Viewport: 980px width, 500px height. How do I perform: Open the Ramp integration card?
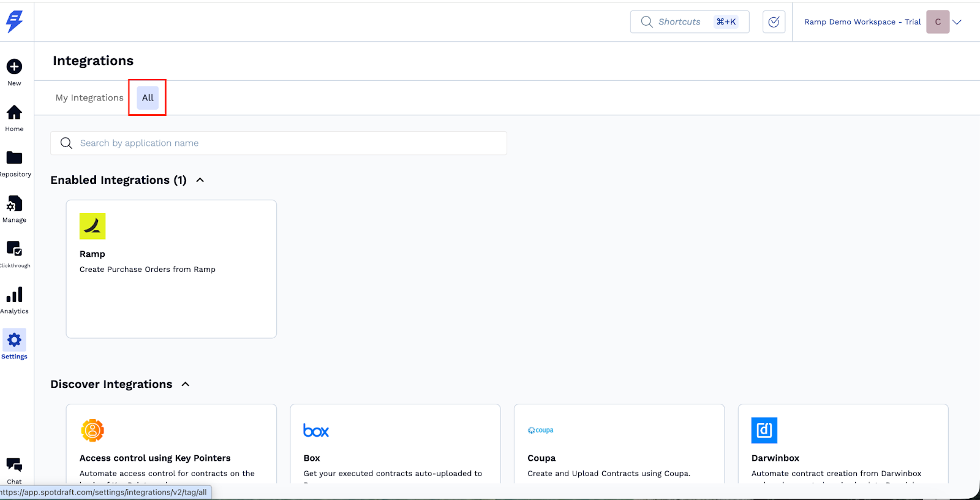pyautogui.click(x=171, y=268)
